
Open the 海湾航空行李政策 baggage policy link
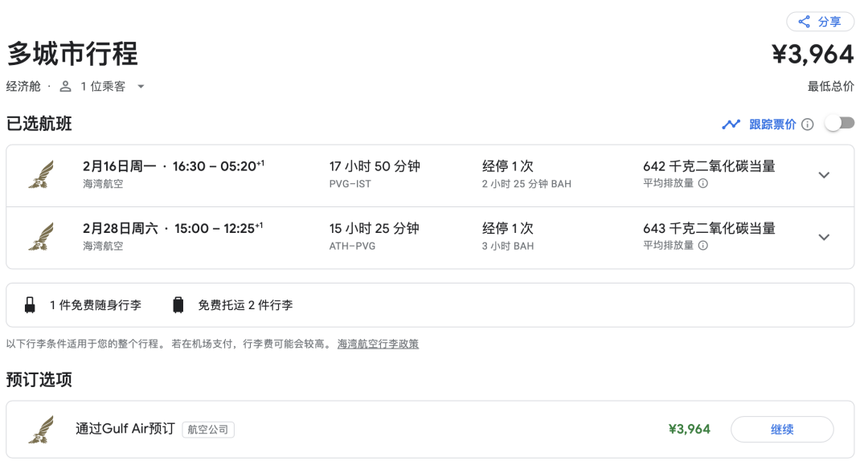tap(378, 344)
